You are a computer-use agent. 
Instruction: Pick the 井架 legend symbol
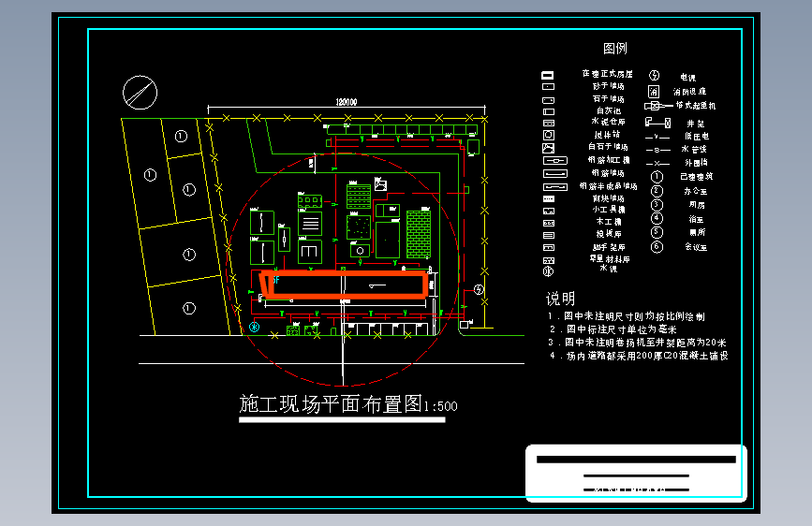coord(657,123)
